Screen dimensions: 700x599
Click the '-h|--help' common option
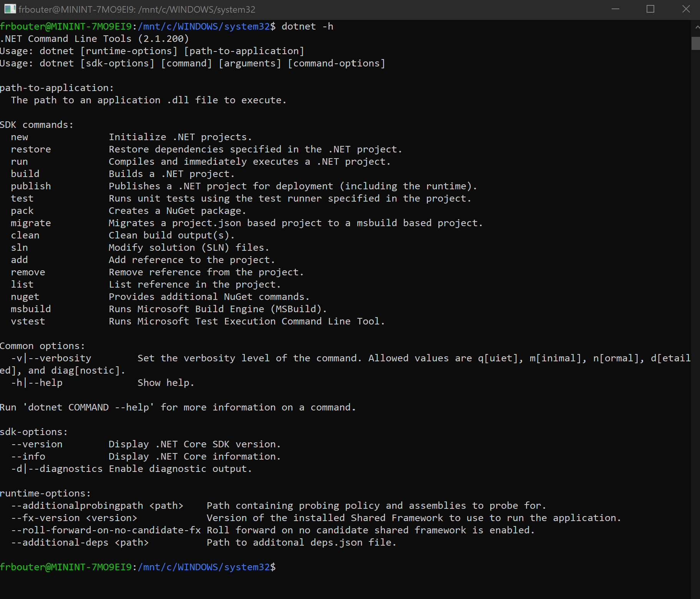[36, 383]
